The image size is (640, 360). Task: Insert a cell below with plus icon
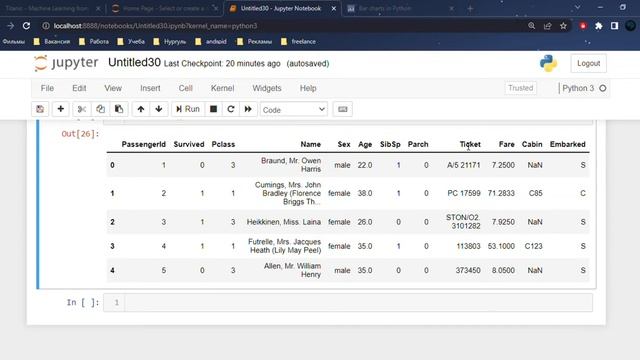(60, 109)
